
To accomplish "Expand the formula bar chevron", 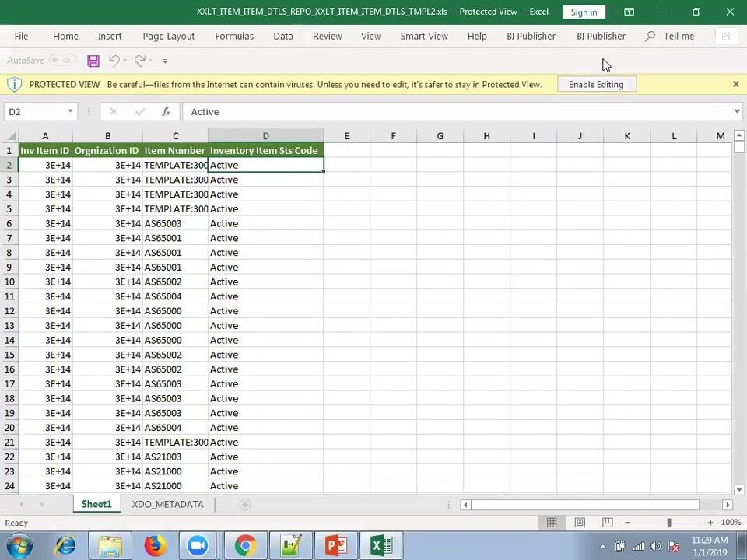I will click(737, 111).
